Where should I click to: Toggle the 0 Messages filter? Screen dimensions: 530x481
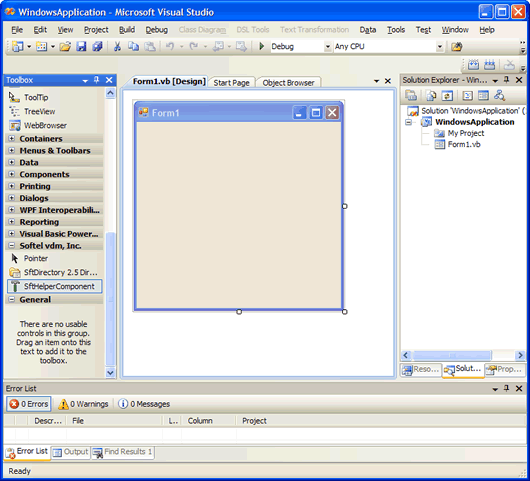144,404
